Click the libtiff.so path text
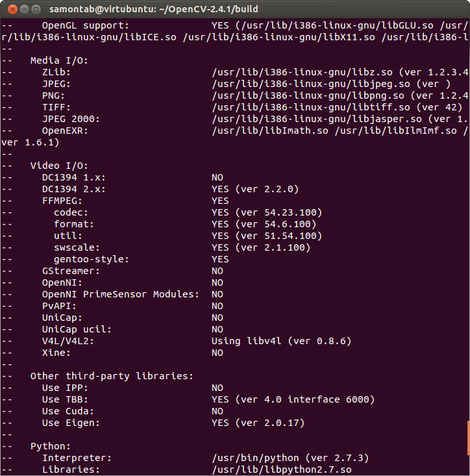Screen dimensions: 470x476 (x=311, y=107)
